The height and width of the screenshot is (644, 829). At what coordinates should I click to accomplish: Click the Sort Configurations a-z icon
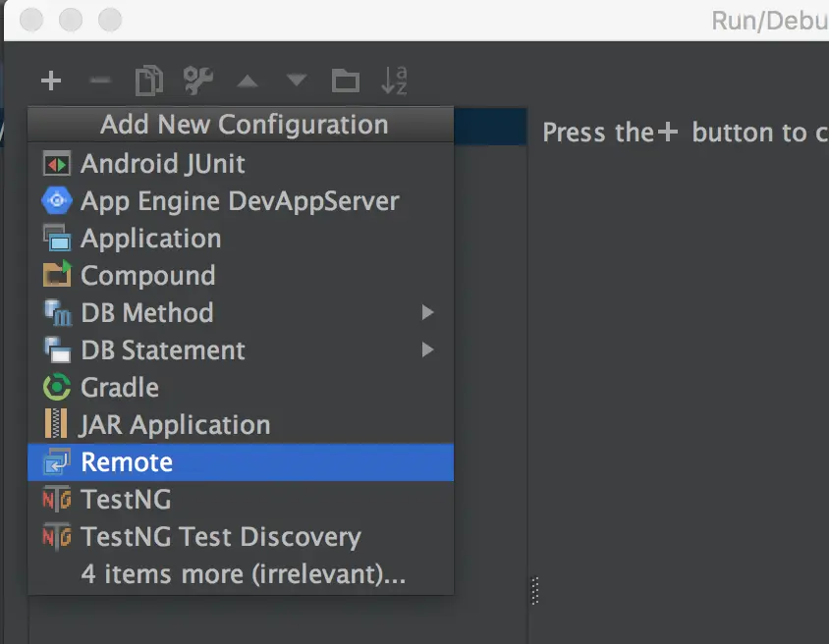pyautogui.click(x=395, y=80)
